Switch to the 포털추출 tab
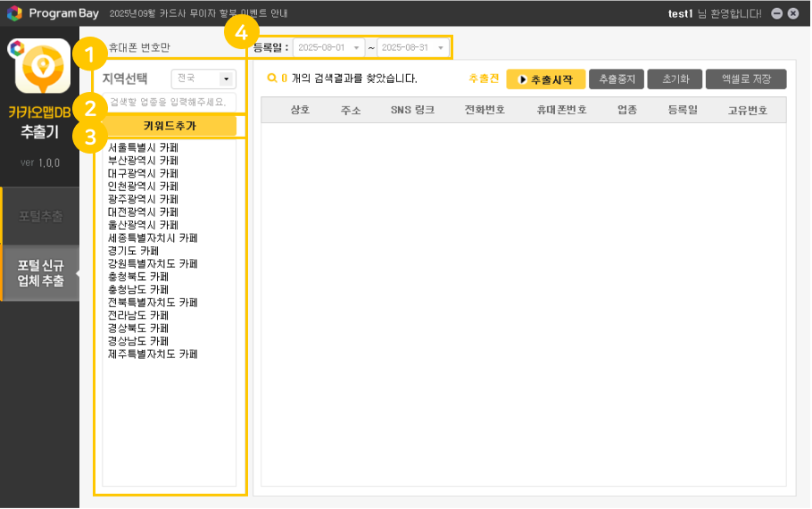 (x=41, y=216)
